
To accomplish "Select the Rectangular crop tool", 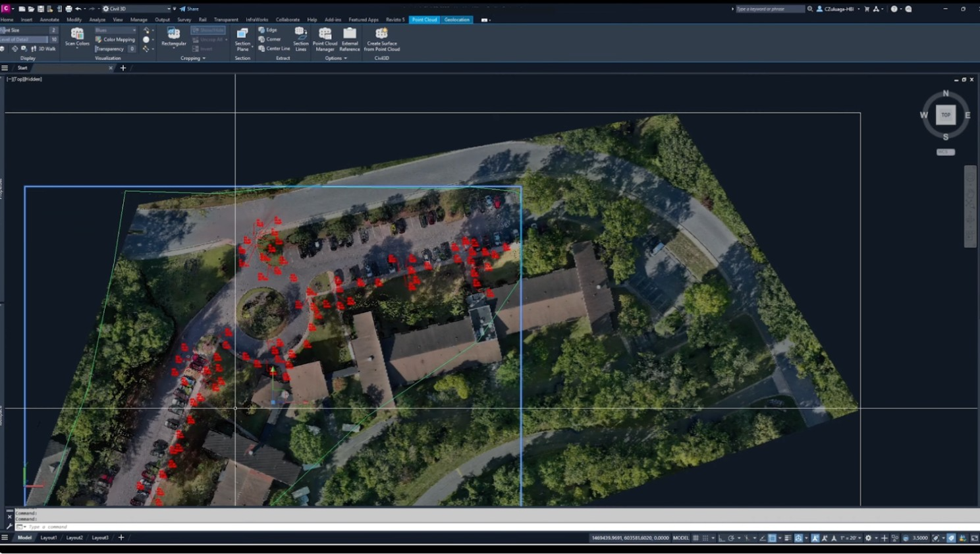I will (174, 34).
